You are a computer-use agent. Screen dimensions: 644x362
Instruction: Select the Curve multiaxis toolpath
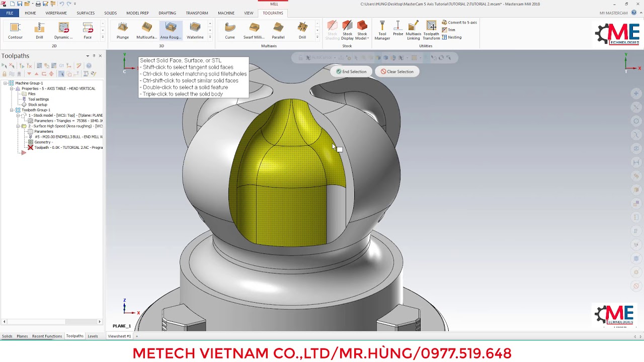230,31
